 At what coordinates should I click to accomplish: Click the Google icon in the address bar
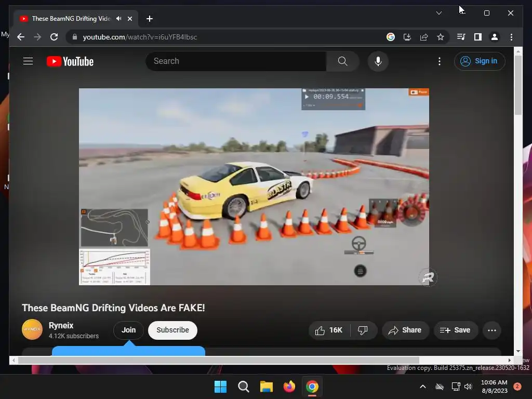391,37
